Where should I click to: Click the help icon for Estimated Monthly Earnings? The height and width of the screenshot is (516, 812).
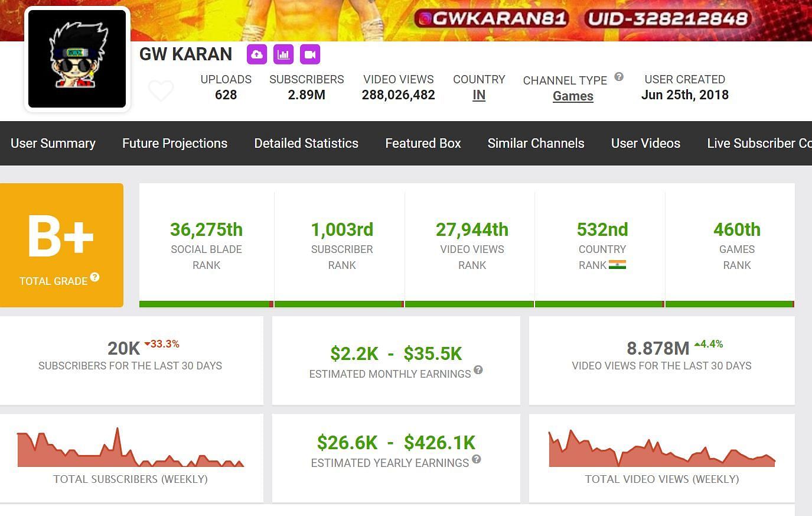tap(478, 370)
